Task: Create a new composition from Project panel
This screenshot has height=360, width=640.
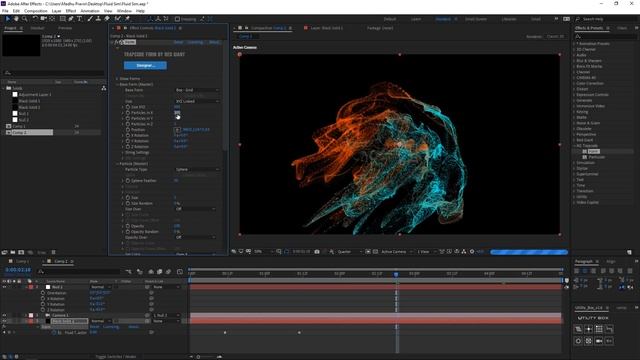Action: pos(21,252)
